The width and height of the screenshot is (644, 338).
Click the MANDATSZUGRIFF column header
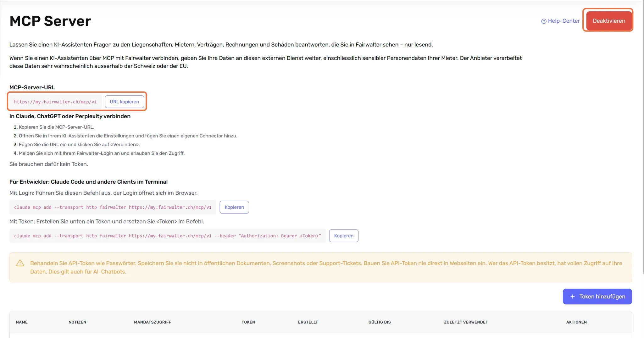(x=153, y=322)
